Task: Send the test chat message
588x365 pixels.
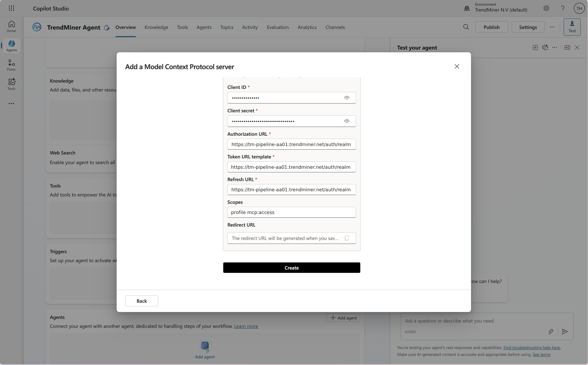Action: pyautogui.click(x=565, y=332)
